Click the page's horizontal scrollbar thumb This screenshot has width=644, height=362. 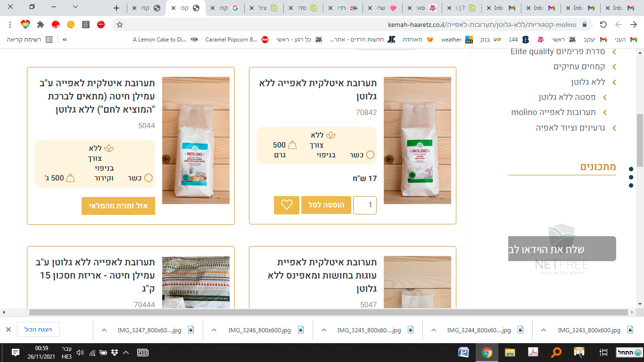(x=329, y=312)
